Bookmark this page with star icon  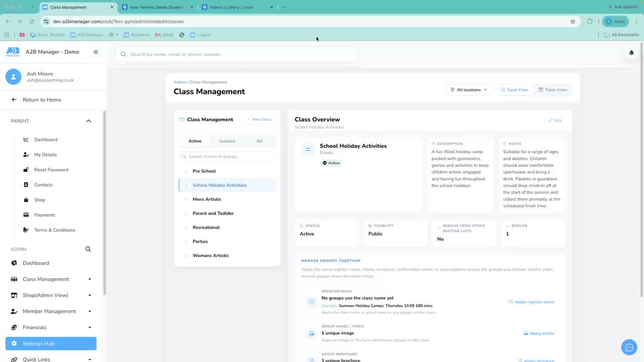point(573,22)
